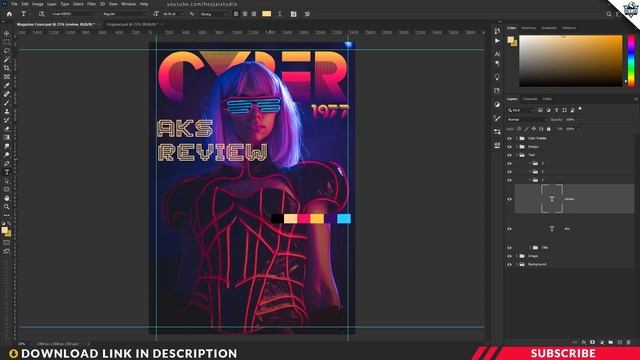This screenshot has width=640, height=360.
Task: Open the Window menu
Action: (128, 4)
